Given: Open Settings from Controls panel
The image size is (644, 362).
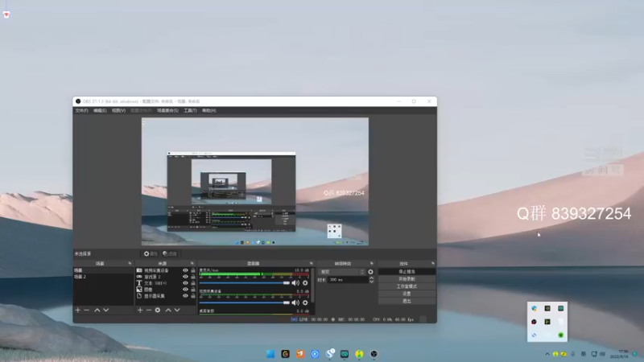Looking at the screenshot, I should pos(407,294).
